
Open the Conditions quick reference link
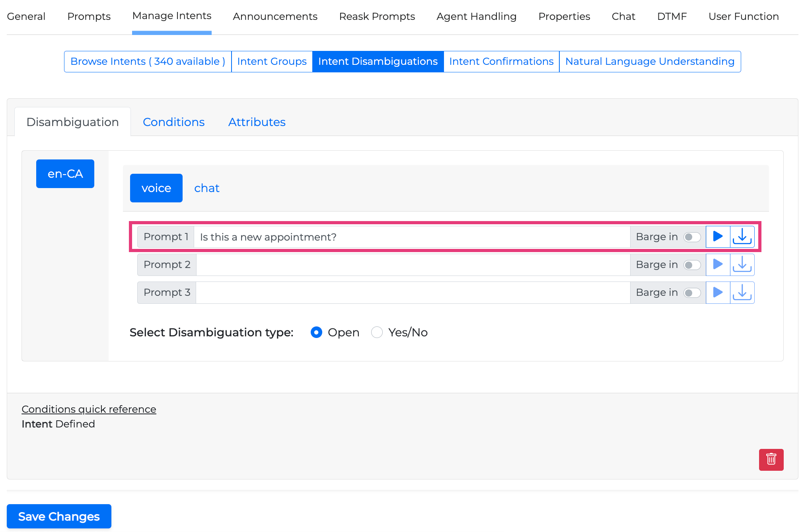click(89, 409)
